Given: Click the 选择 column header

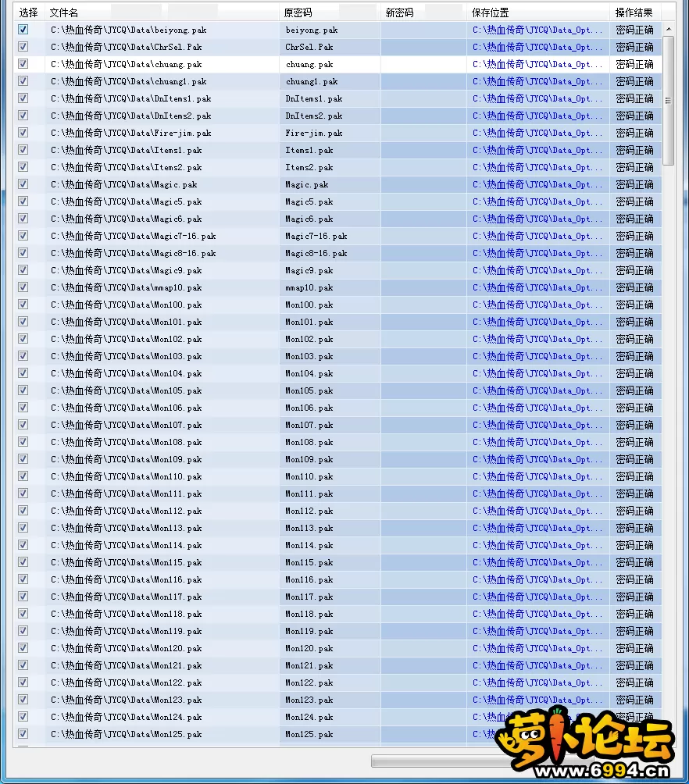Looking at the screenshot, I should pyautogui.click(x=29, y=12).
